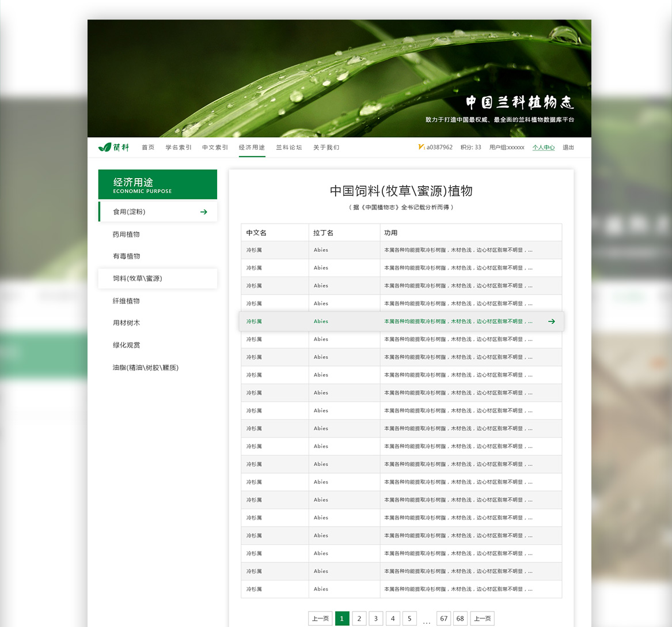The width and height of the screenshot is (672, 627).
Task: Go to page 2 in pagination
Action: pos(359,618)
